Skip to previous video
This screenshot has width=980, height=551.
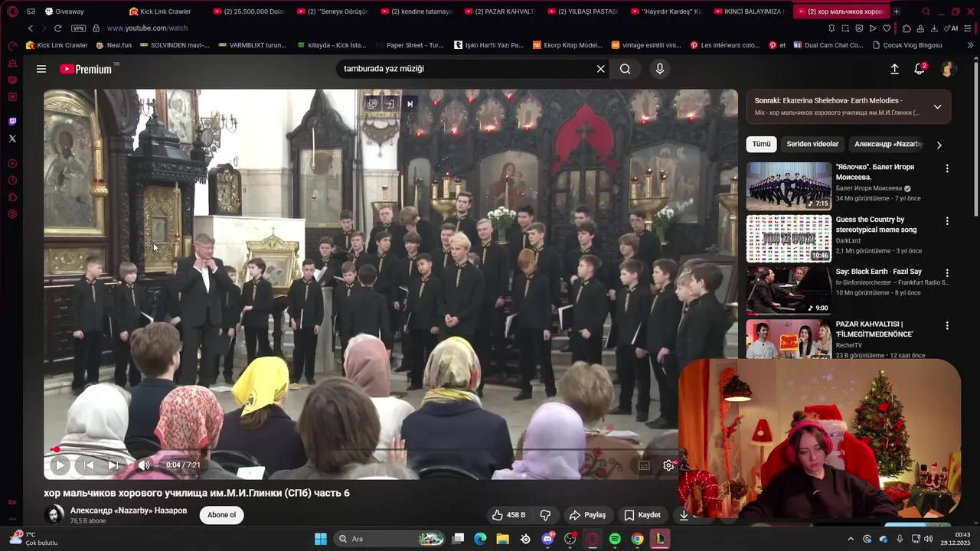[x=89, y=465]
